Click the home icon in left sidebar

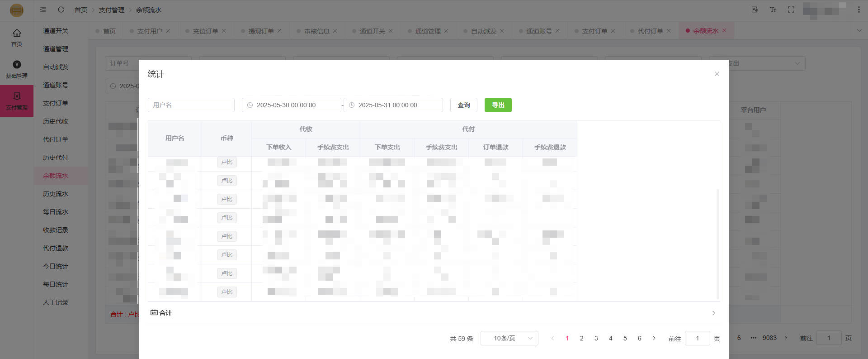click(x=17, y=37)
